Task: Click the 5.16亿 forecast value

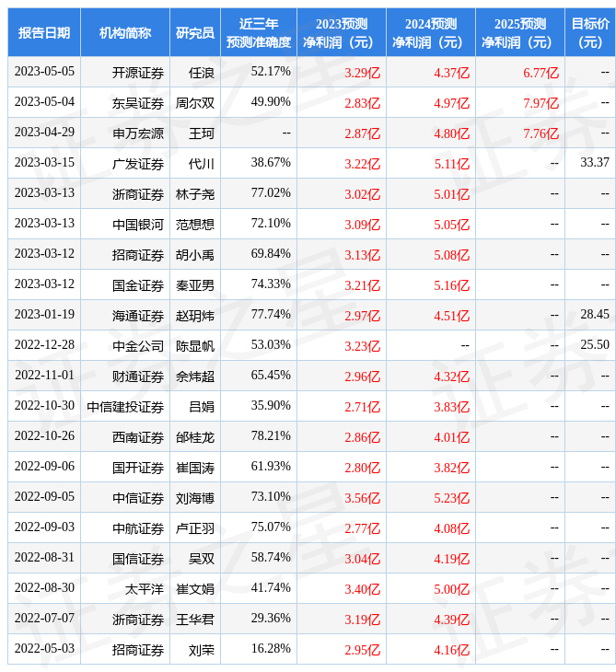Action: [x=451, y=285]
